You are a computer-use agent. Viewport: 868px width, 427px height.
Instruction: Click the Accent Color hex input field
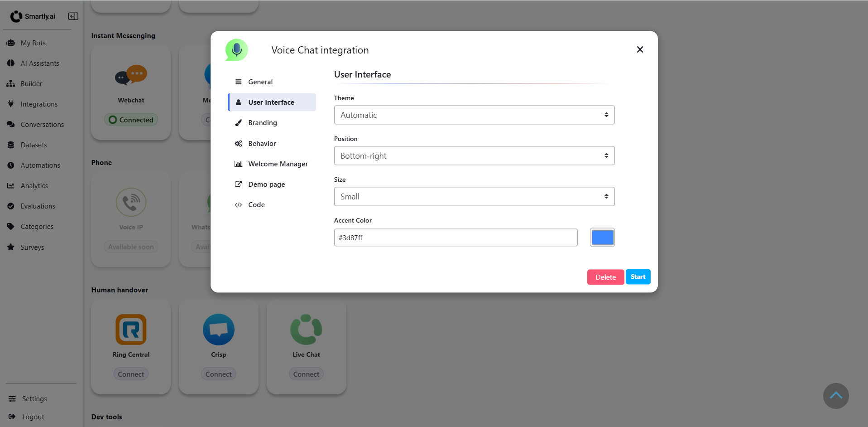pyautogui.click(x=455, y=237)
